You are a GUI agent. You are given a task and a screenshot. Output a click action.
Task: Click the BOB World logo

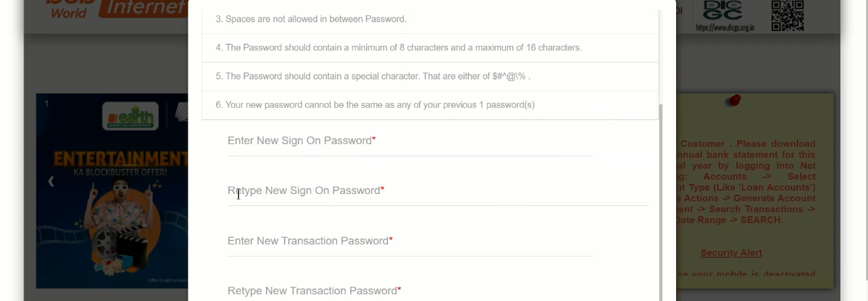pos(69,9)
